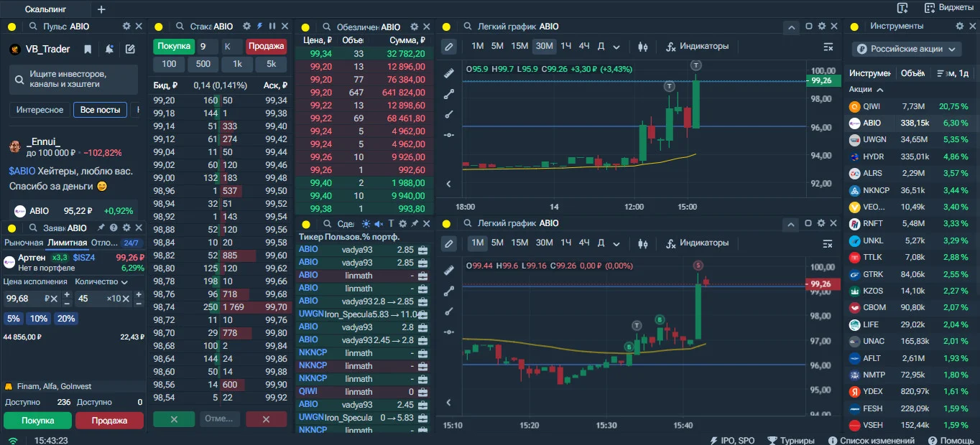The width and height of the screenshot is (980, 445).
Task: Select brush tool on lower chart
Action: coord(449,311)
